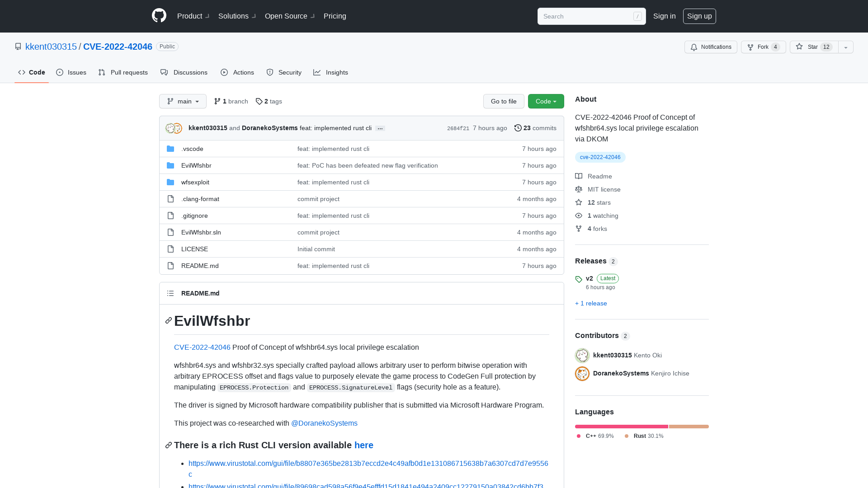Expand the Product menu

(193, 16)
